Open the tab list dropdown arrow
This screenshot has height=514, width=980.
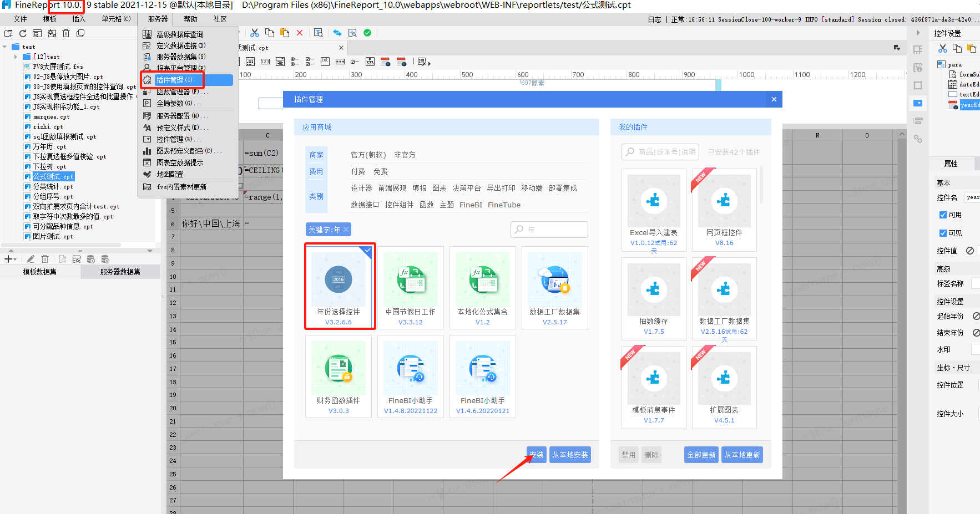pos(897,48)
